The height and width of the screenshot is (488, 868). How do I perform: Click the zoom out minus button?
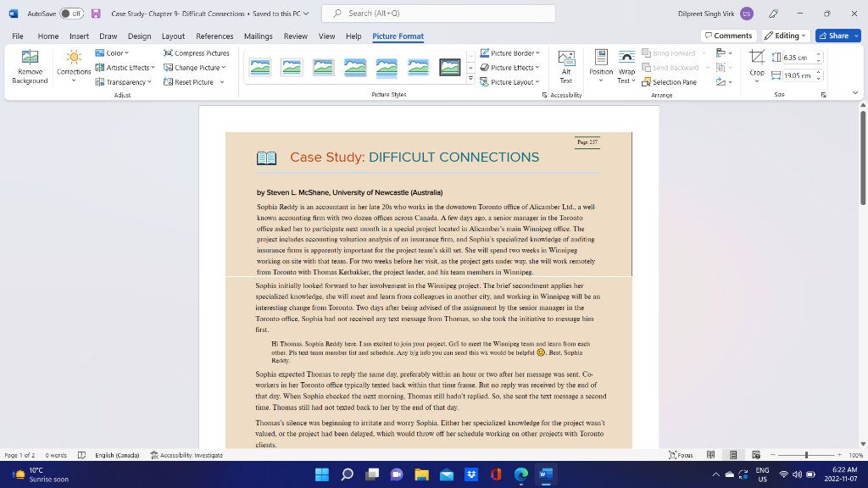(773, 455)
